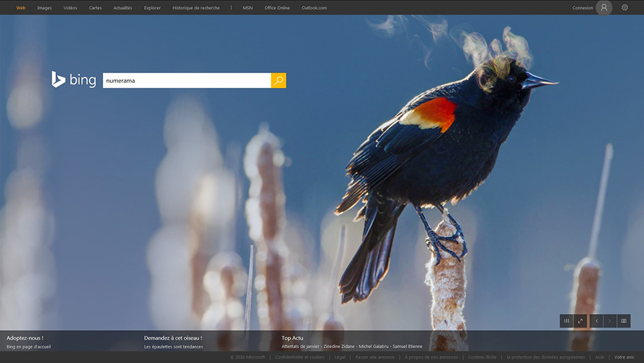This screenshot has width=644, height=363.
Task: Open the Outlook.com link
Action: (x=314, y=8)
